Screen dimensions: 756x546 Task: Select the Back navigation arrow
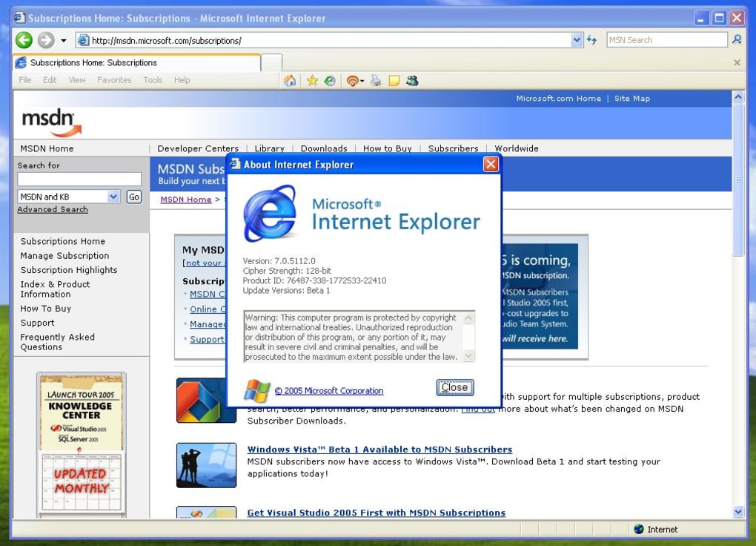point(23,39)
